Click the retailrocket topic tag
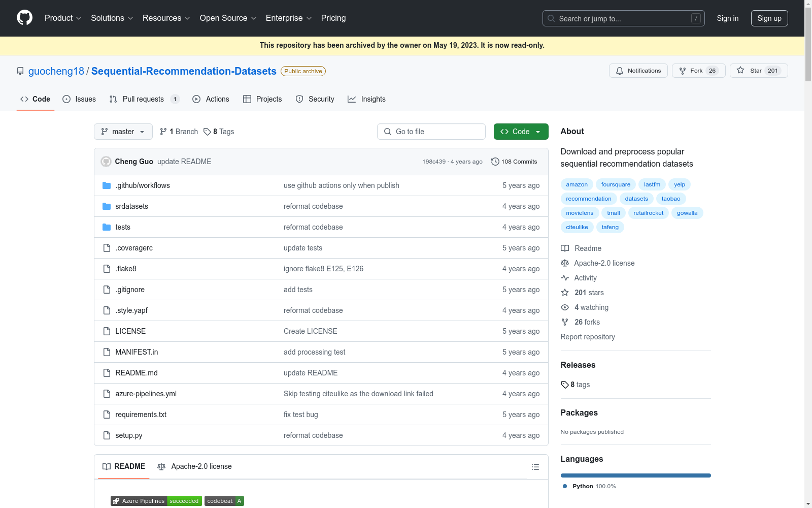This screenshot has width=812, height=508. [x=648, y=213]
